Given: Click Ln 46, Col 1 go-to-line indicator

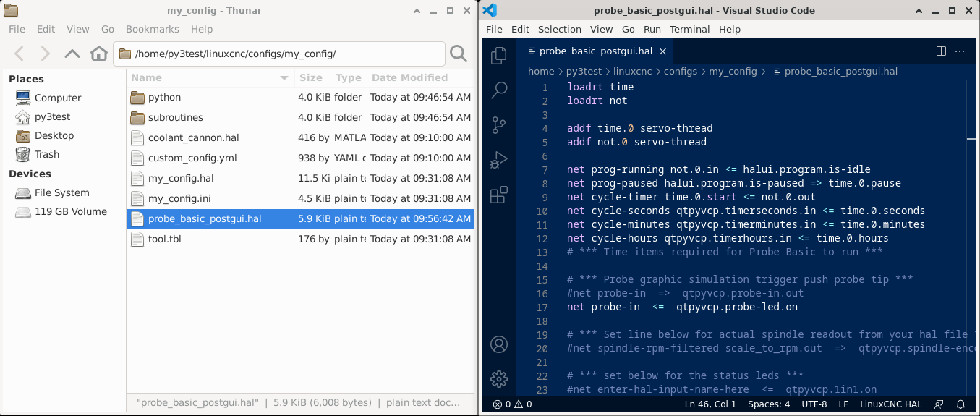Looking at the screenshot, I should click(x=710, y=404).
